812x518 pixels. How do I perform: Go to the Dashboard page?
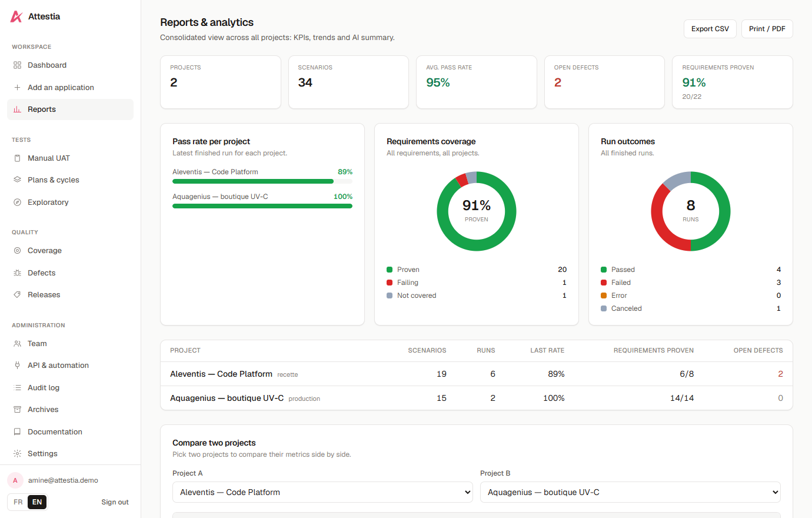(70, 65)
